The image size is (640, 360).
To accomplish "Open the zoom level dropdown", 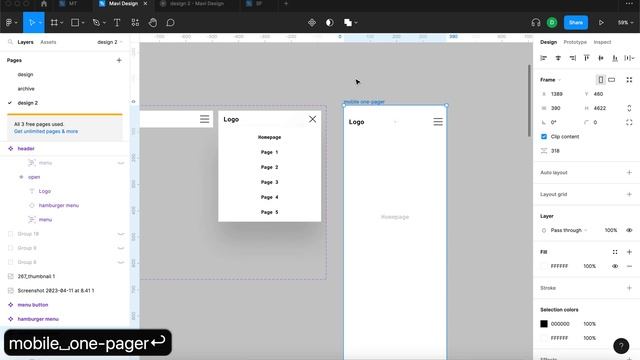I will click(625, 23).
